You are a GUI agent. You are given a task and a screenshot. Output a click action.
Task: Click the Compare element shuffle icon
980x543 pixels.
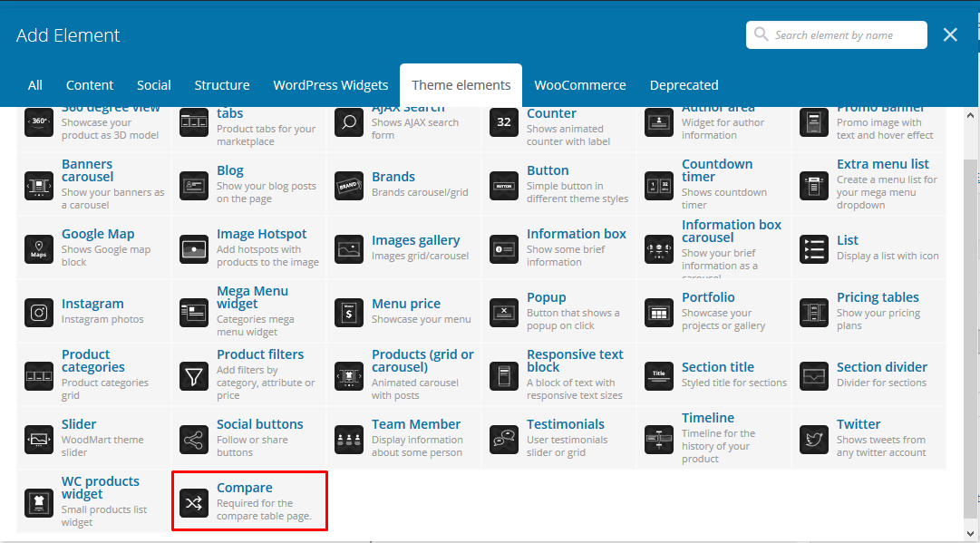click(x=194, y=502)
